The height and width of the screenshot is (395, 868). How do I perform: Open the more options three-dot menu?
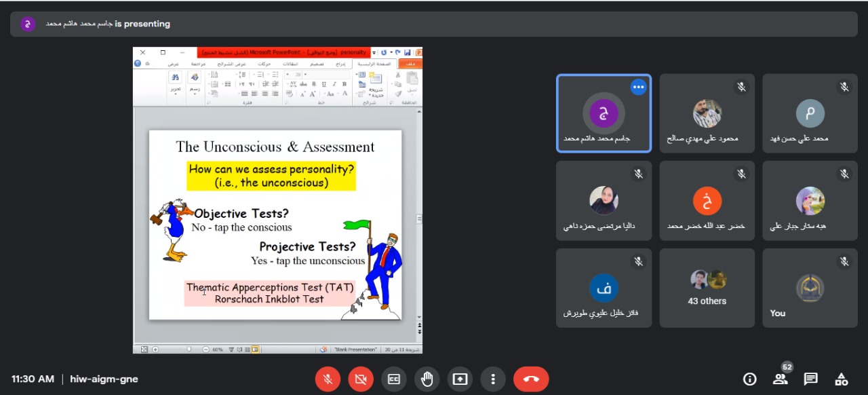[x=493, y=379]
